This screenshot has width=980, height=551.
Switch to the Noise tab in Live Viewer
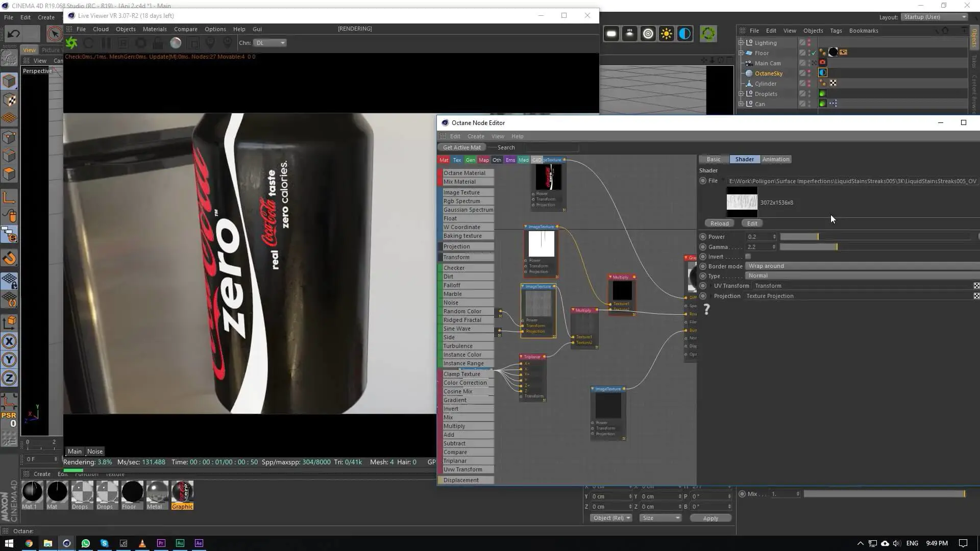coord(95,452)
